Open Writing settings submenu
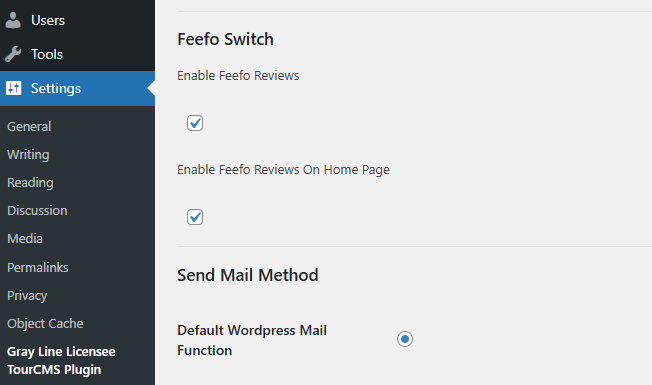The width and height of the screenshot is (652, 385). click(x=28, y=155)
